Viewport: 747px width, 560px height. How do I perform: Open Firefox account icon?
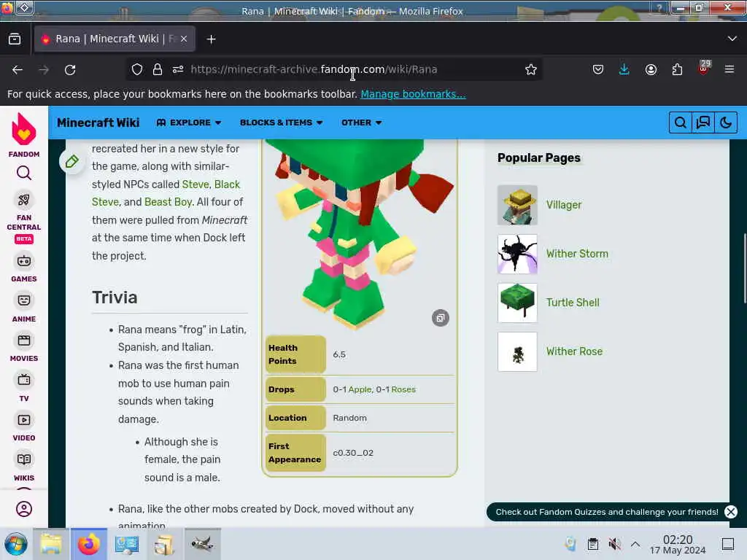pos(651,69)
